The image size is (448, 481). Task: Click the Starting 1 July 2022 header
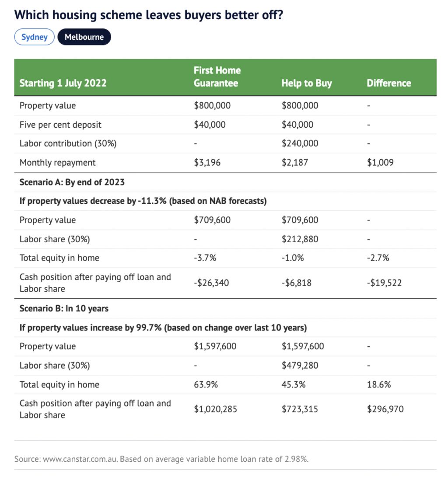pos(63,83)
